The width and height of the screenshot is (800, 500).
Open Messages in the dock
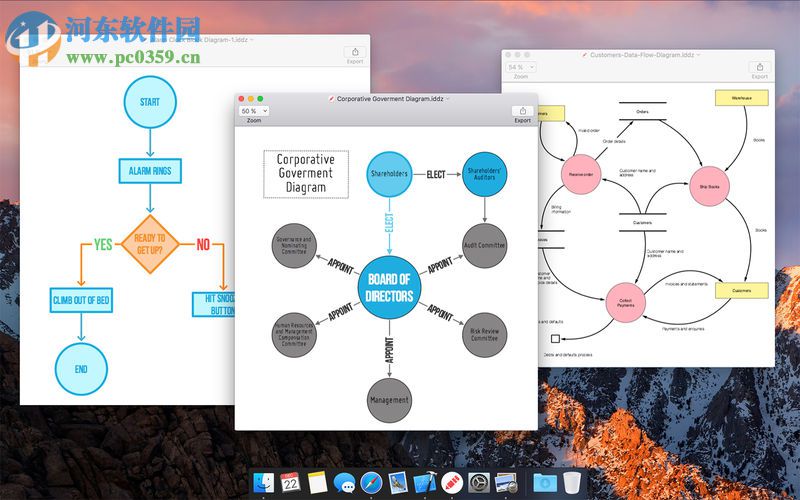coord(344,483)
